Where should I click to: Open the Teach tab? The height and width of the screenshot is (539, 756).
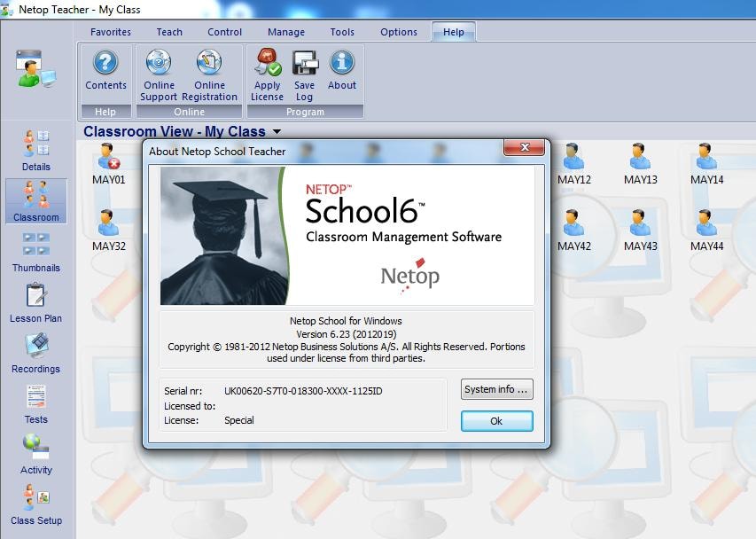[169, 32]
